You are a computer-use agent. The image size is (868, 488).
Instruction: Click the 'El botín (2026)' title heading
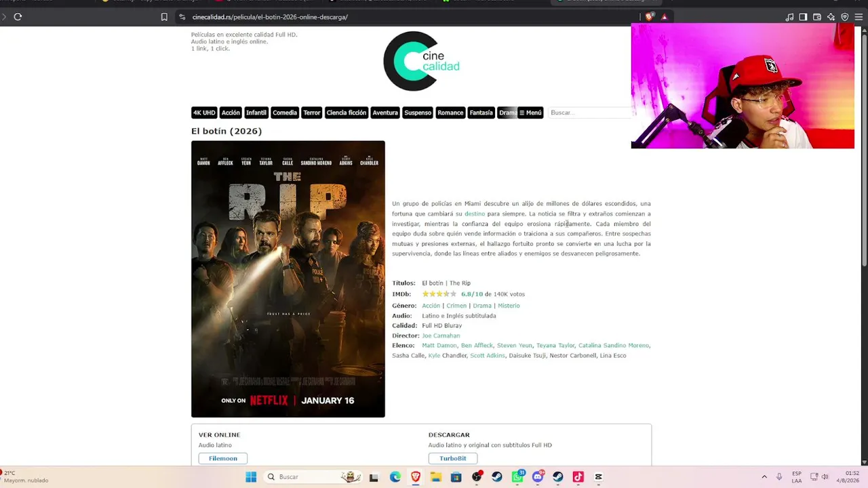(x=226, y=131)
